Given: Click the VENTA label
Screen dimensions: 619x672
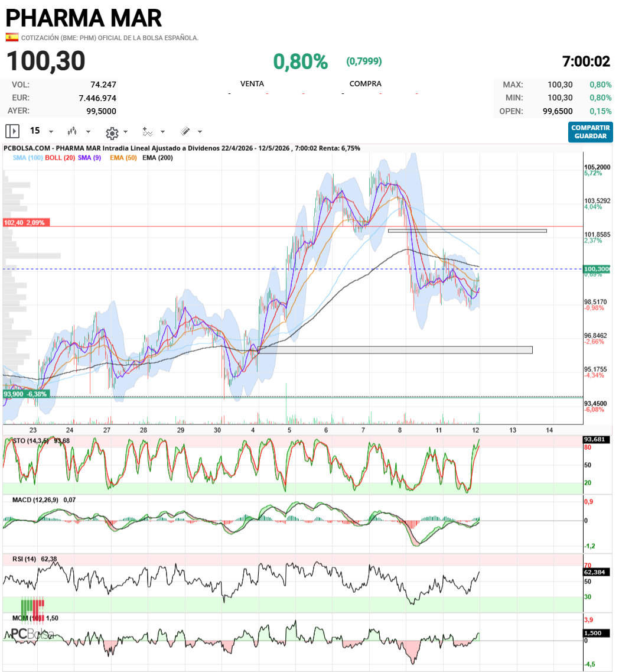Looking at the screenshot, I should [x=252, y=83].
